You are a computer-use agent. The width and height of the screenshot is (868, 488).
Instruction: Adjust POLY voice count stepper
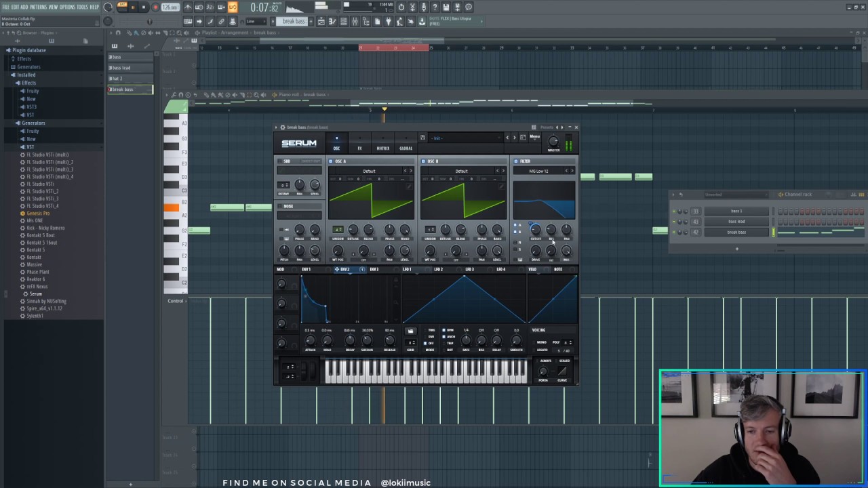click(568, 342)
